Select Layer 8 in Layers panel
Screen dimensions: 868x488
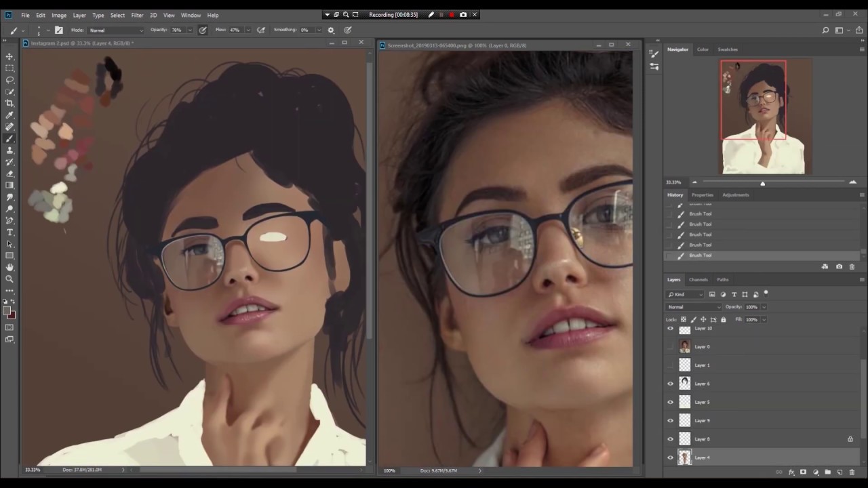point(762,439)
